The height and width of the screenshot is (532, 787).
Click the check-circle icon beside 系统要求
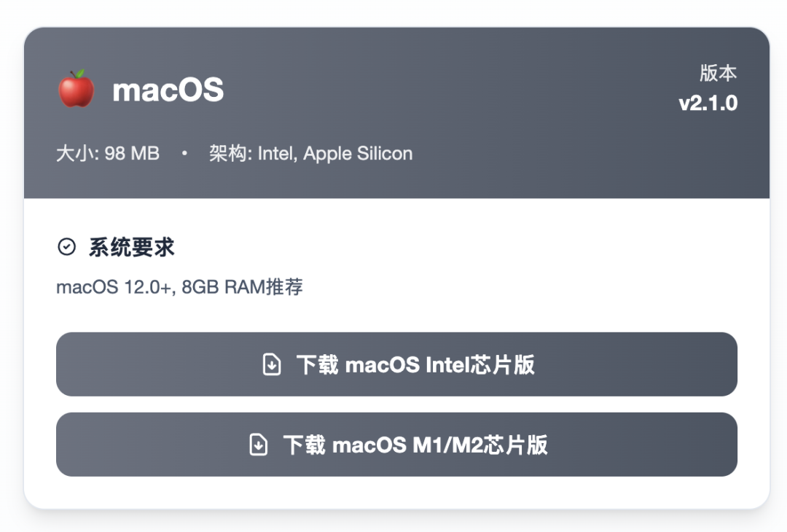(67, 247)
